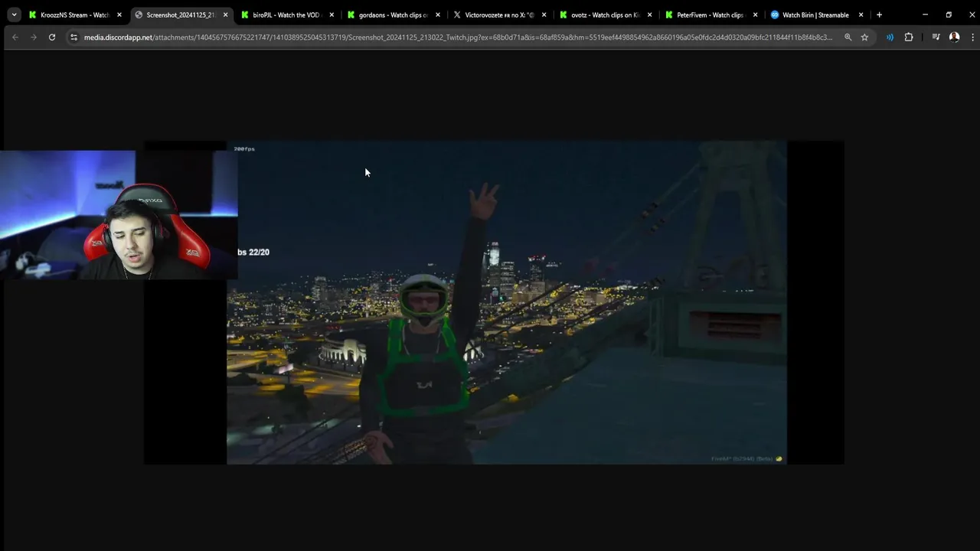Screen dimensions: 980x551
Task: Open the Watch Birin Streamable tab
Action: [816, 15]
